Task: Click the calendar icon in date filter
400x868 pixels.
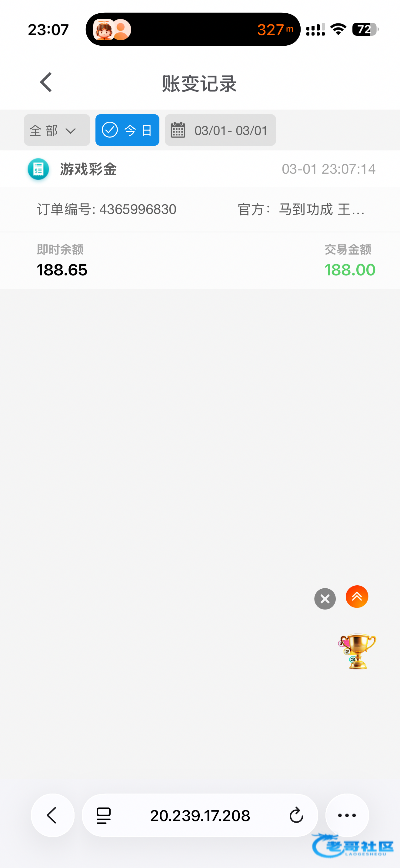Action: (x=178, y=130)
